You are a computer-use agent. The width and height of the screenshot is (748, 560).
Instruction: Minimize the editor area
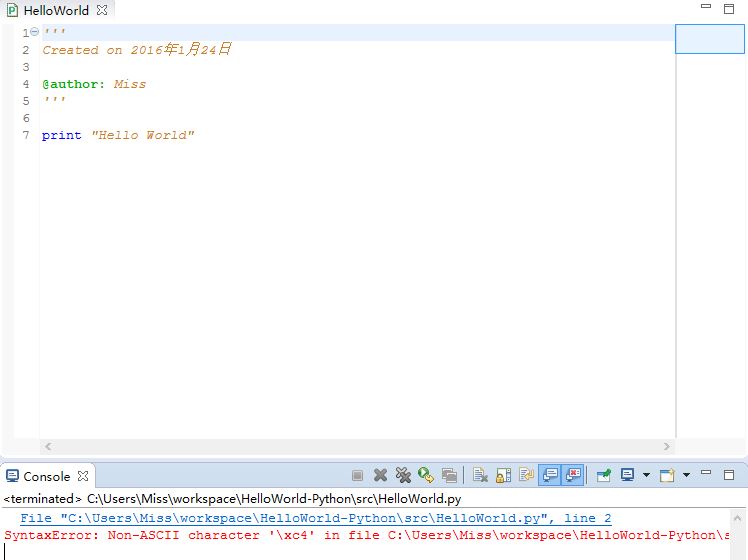coord(706,6)
